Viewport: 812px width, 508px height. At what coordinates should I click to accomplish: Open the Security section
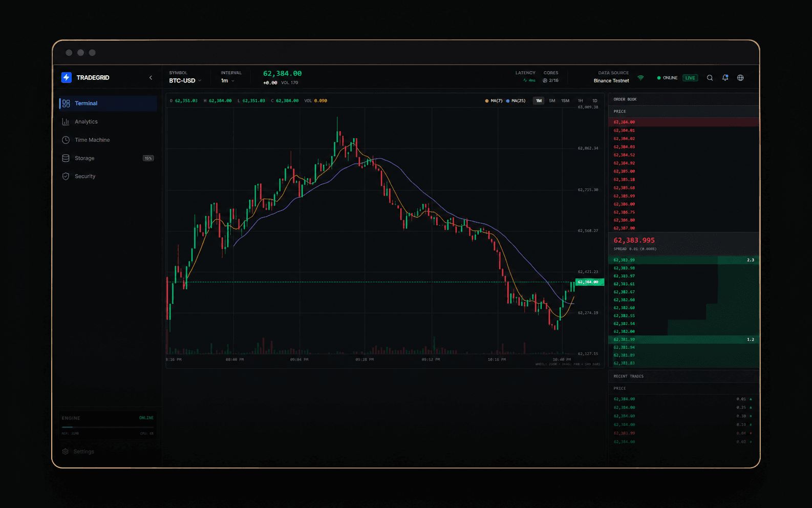(108, 176)
